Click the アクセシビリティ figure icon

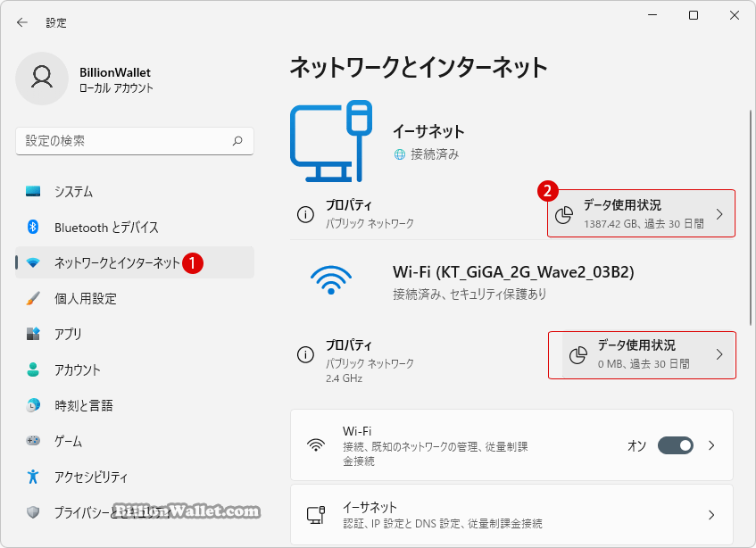(x=33, y=477)
